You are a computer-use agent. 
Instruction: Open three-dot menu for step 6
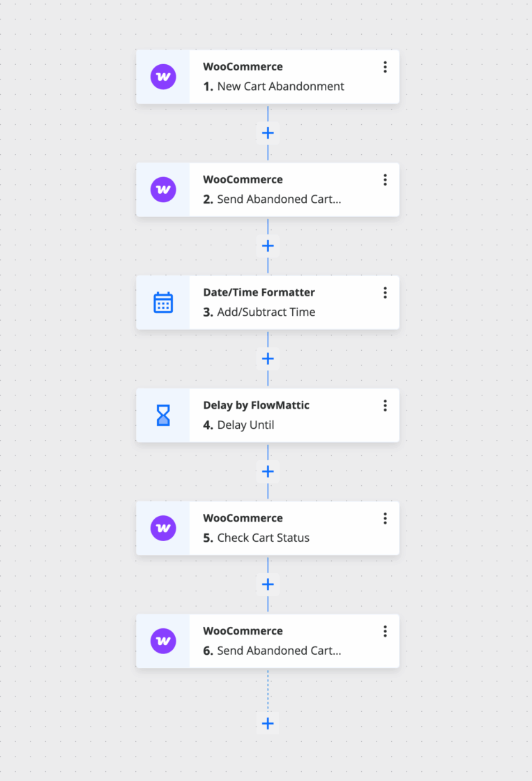click(x=385, y=632)
